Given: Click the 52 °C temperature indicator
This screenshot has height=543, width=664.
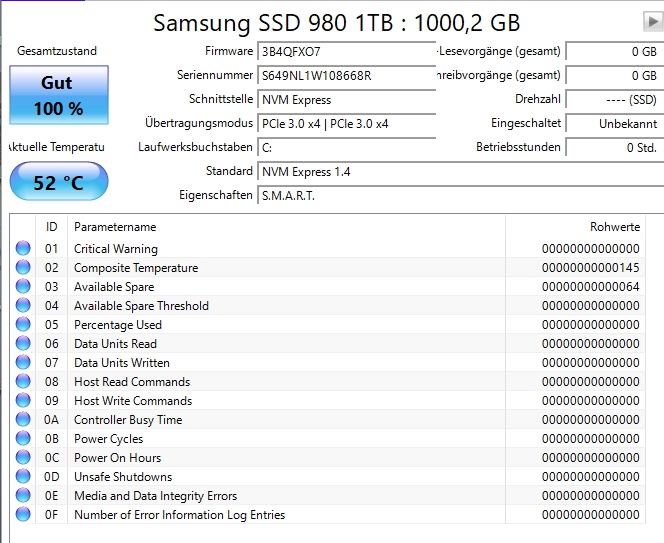Looking at the screenshot, I should pos(59,182).
